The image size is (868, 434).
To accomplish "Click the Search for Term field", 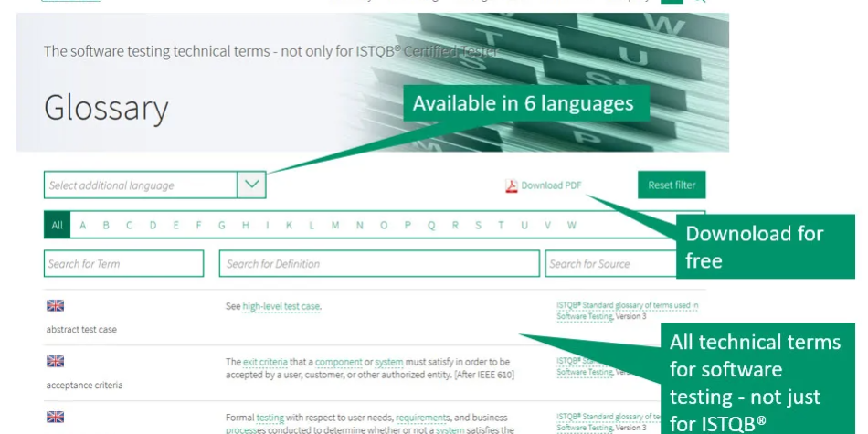I will [x=123, y=264].
